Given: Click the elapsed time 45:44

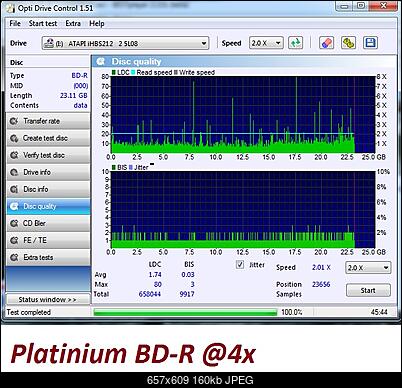Looking at the screenshot, I should click(379, 312).
